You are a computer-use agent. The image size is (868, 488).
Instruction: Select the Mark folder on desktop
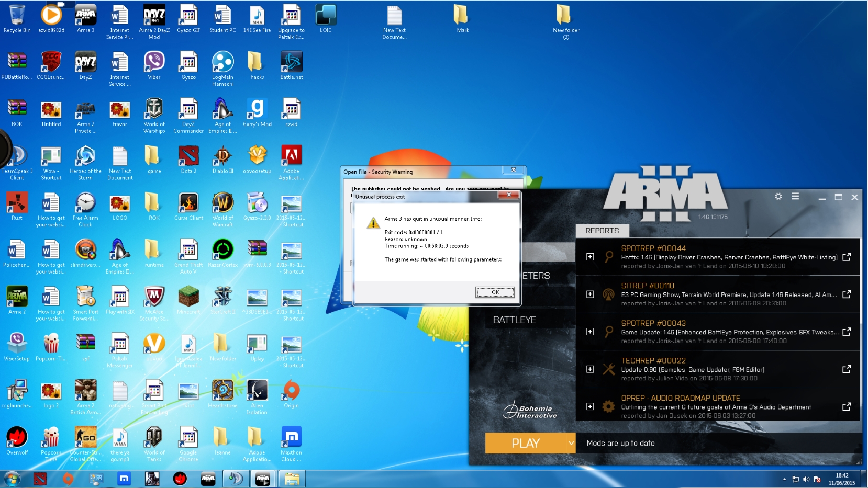click(463, 19)
